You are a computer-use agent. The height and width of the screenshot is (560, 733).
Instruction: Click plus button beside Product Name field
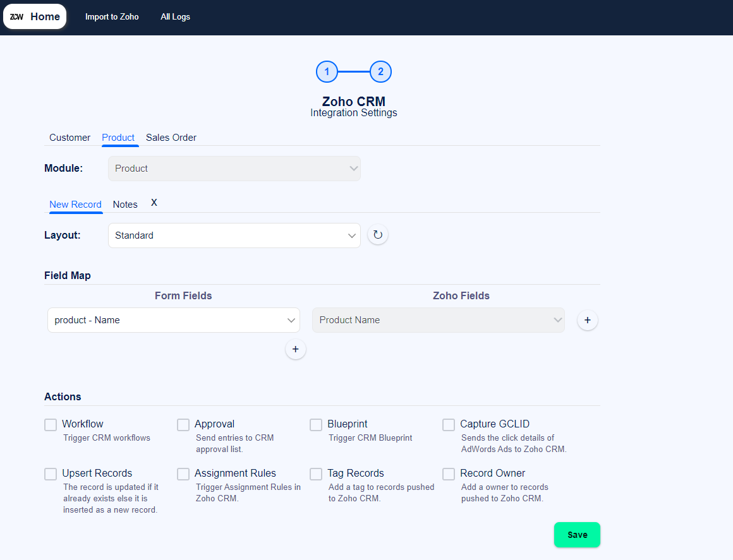point(587,320)
